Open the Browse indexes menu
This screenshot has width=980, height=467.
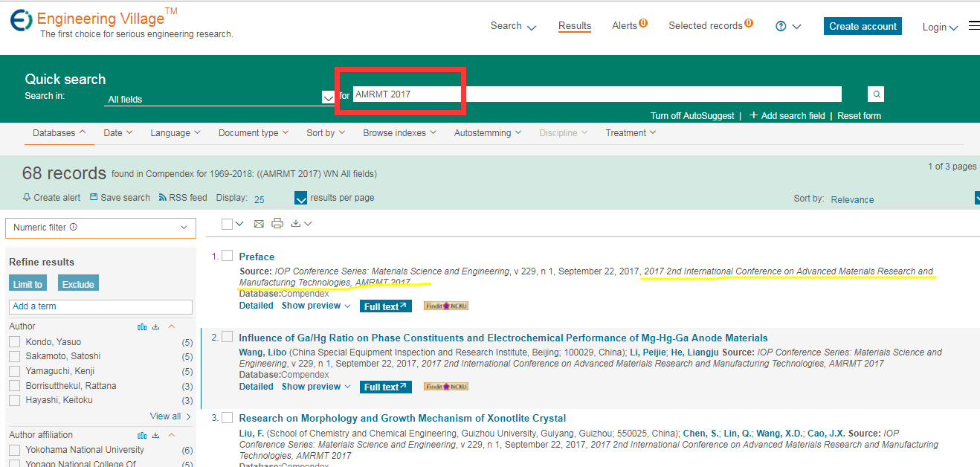tap(400, 133)
